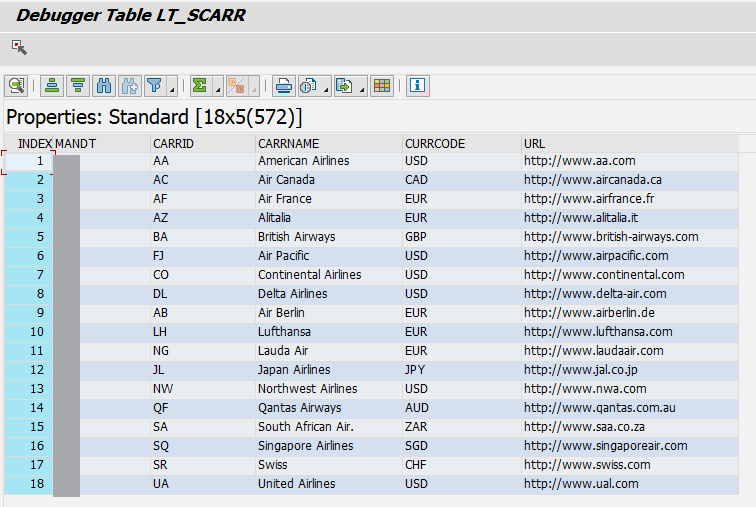Sort the table in descending order
Screen dimensions: 756x507
tap(78, 86)
